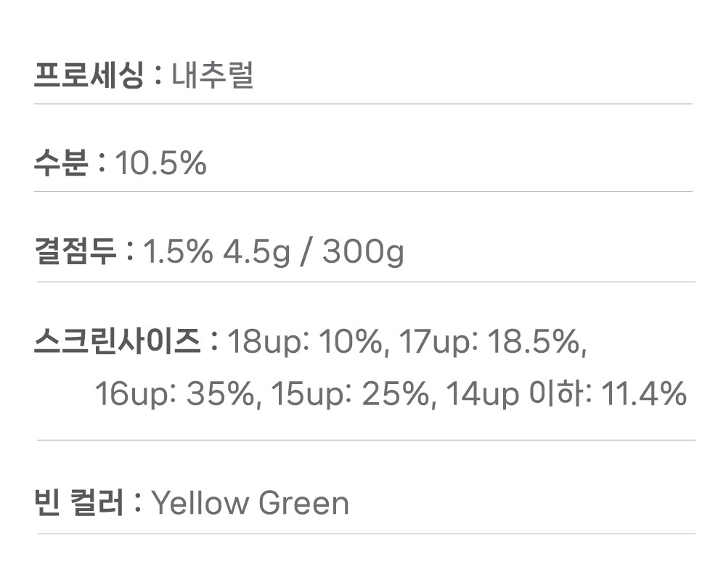Click the divider line under 빈 컬러 row

[366, 534]
